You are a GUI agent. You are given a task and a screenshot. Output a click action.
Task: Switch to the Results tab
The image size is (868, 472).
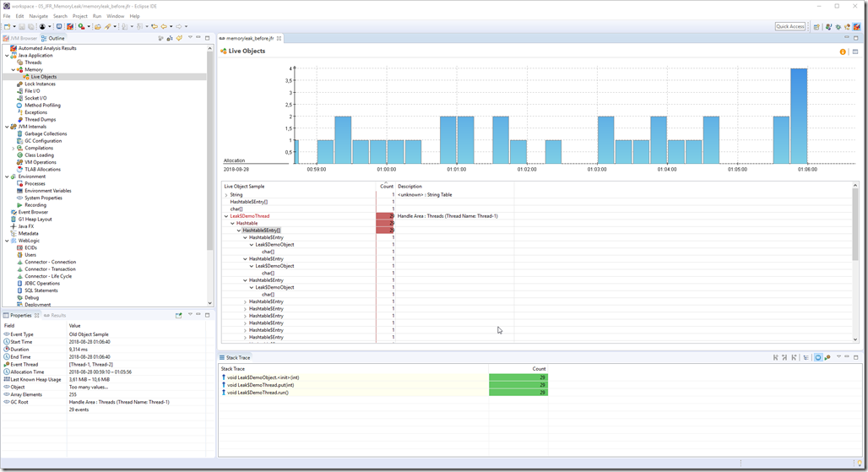tap(55, 316)
